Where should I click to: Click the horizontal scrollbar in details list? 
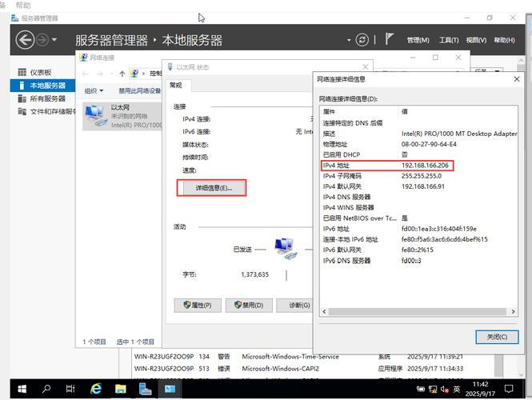(x=418, y=312)
